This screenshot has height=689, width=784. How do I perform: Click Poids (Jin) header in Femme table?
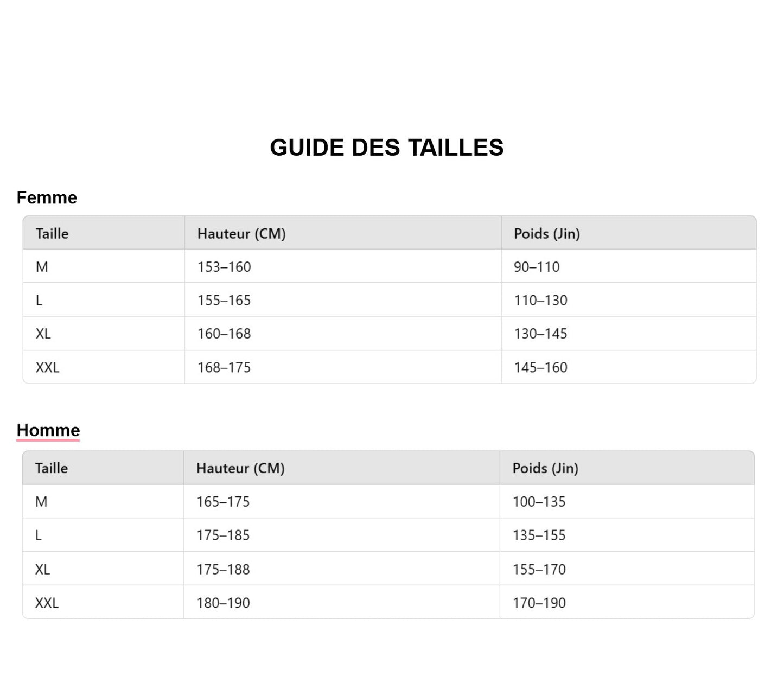click(x=547, y=234)
